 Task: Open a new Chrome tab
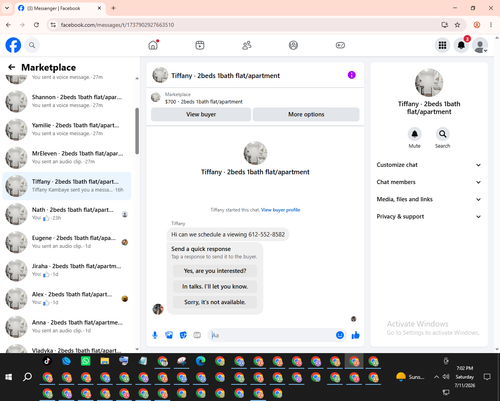click(x=113, y=8)
